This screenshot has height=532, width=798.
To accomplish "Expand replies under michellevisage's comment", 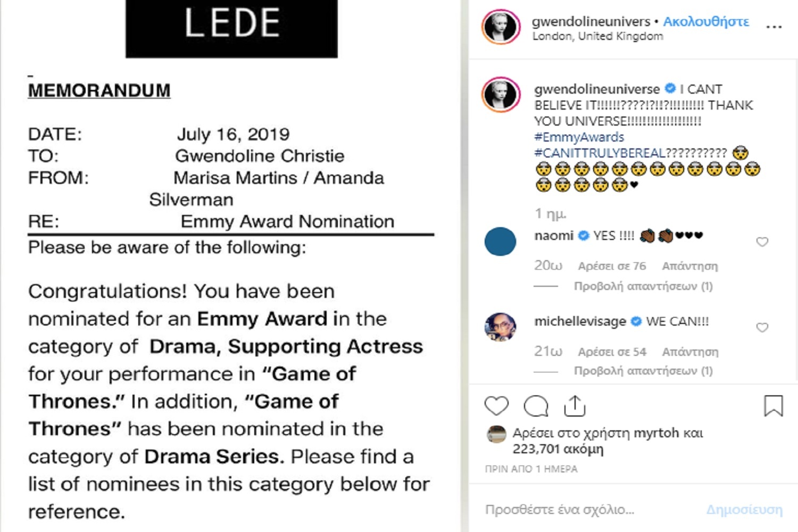I will pos(643,371).
